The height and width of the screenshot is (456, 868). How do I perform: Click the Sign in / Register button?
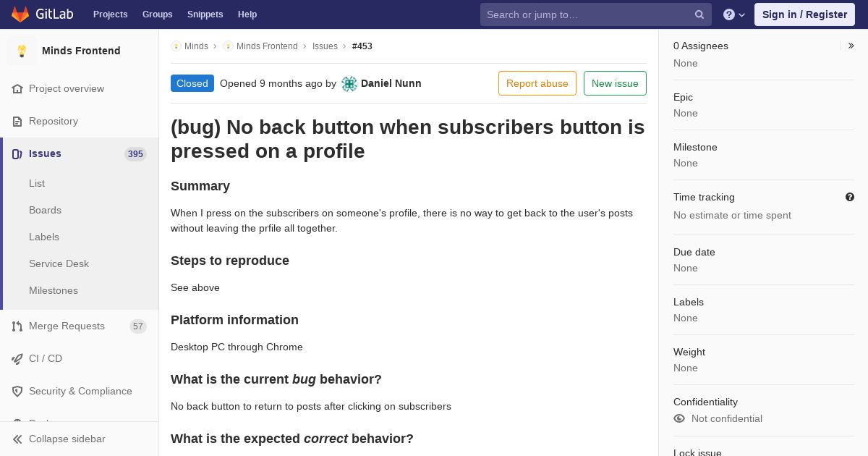pyautogui.click(x=804, y=14)
